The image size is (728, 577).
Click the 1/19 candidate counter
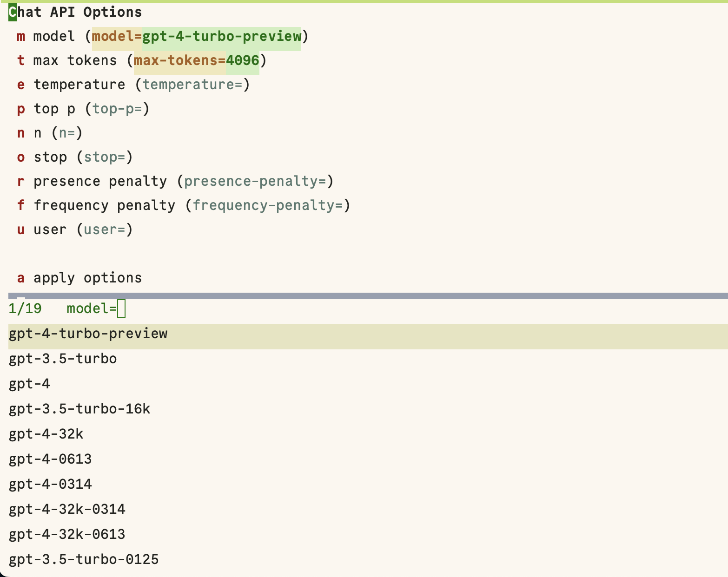click(x=25, y=308)
